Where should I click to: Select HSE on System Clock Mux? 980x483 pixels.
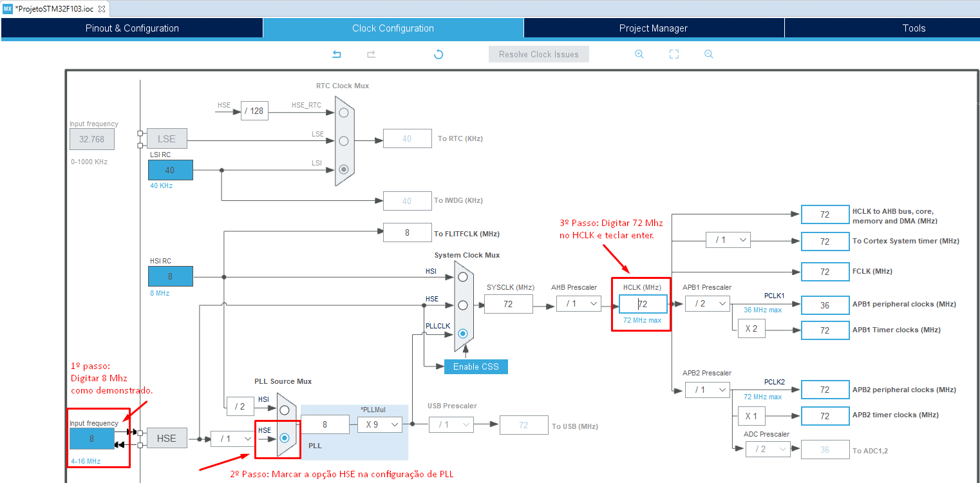tap(462, 305)
